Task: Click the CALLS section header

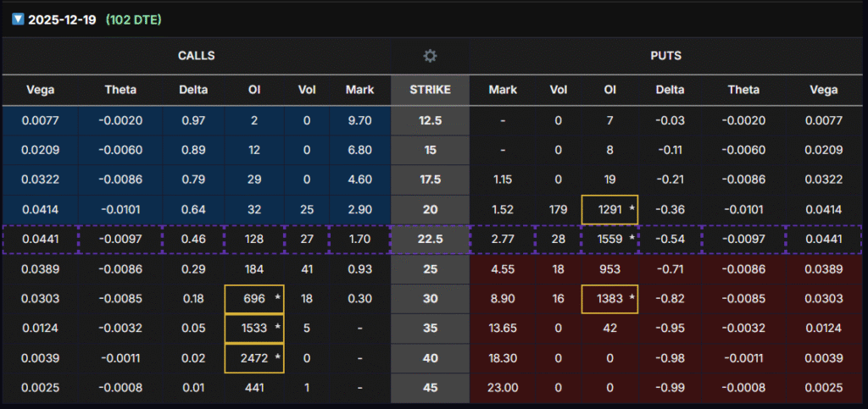Action: pos(196,56)
